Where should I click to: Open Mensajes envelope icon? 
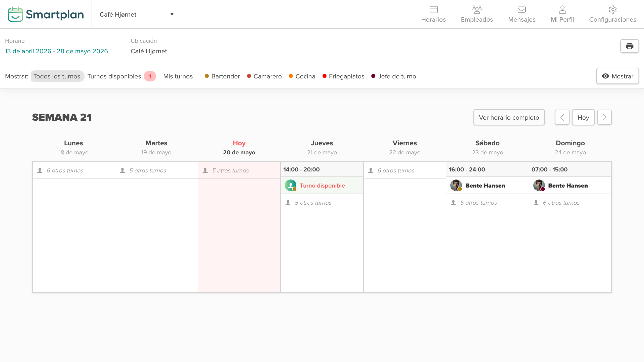point(522,10)
